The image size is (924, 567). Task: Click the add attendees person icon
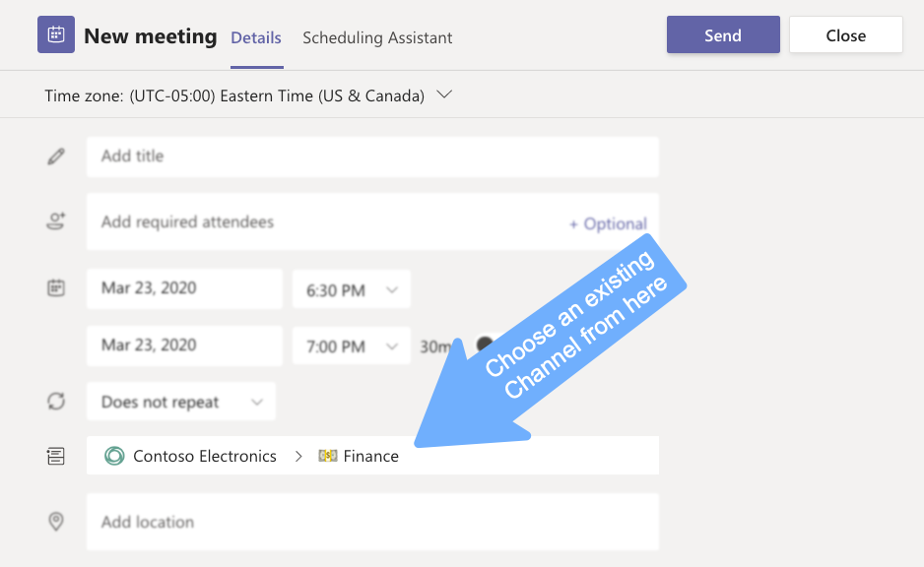(56, 221)
